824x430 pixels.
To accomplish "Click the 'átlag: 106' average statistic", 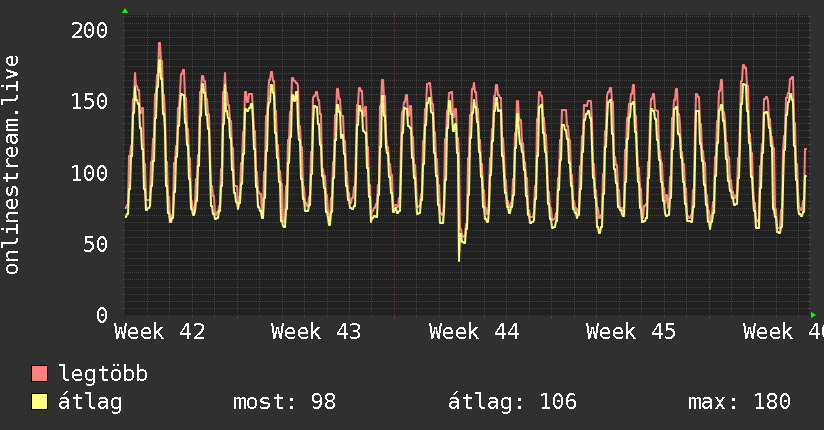I will (x=512, y=402).
